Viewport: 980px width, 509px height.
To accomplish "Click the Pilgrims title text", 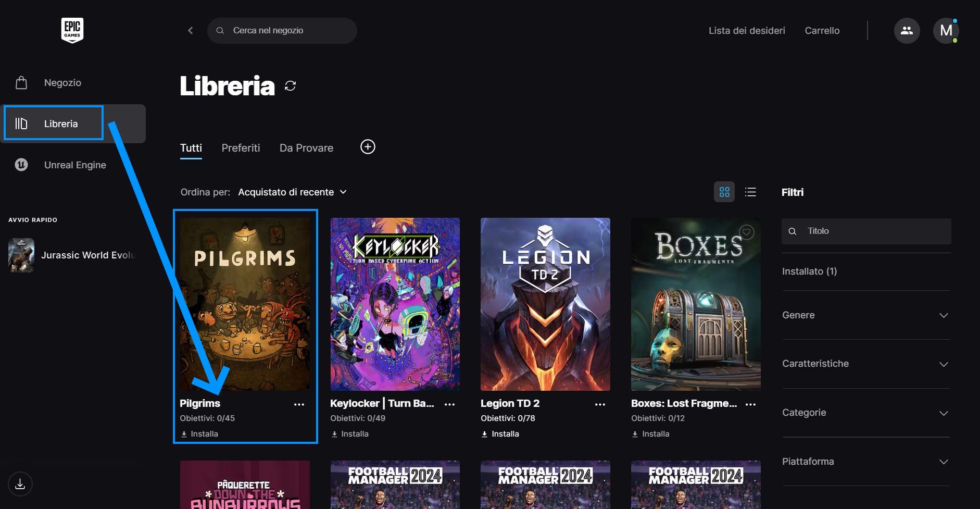I will tap(200, 403).
